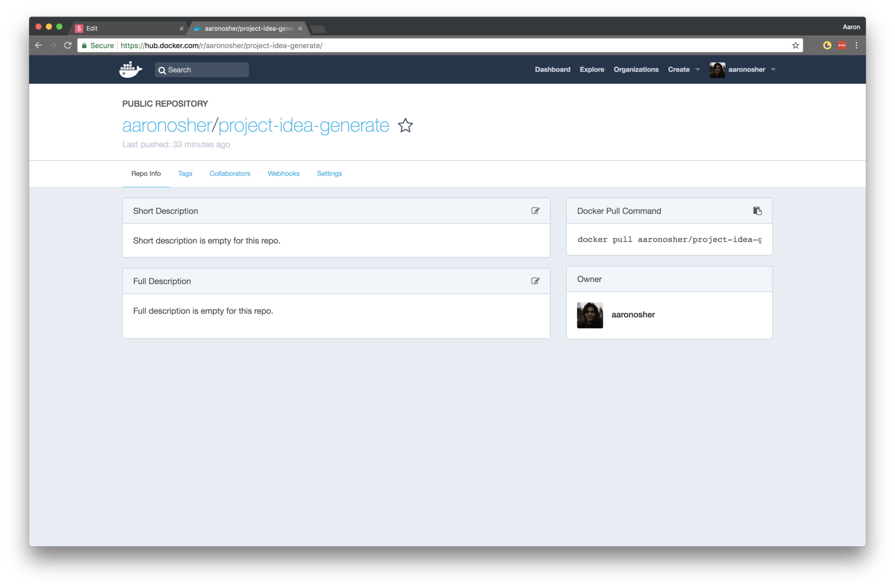Go back to the previous page
The width and height of the screenshot is (895, 588).
[38, 45]
